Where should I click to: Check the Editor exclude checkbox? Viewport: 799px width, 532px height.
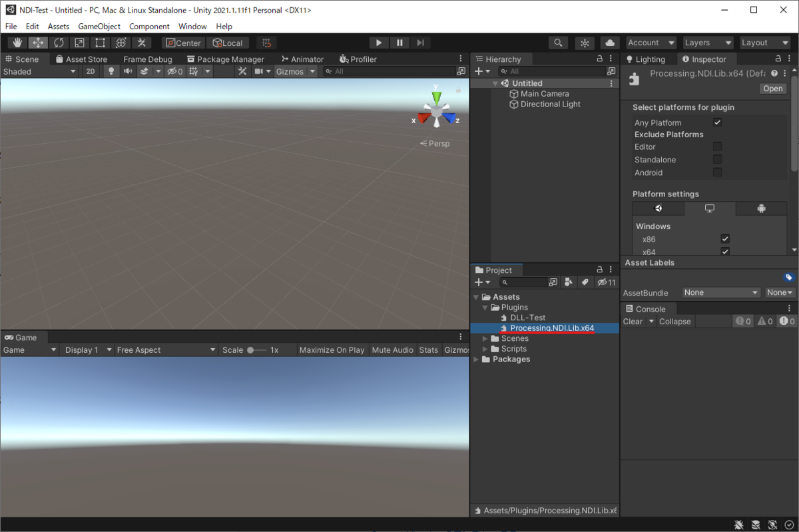[x=717, y=146]
